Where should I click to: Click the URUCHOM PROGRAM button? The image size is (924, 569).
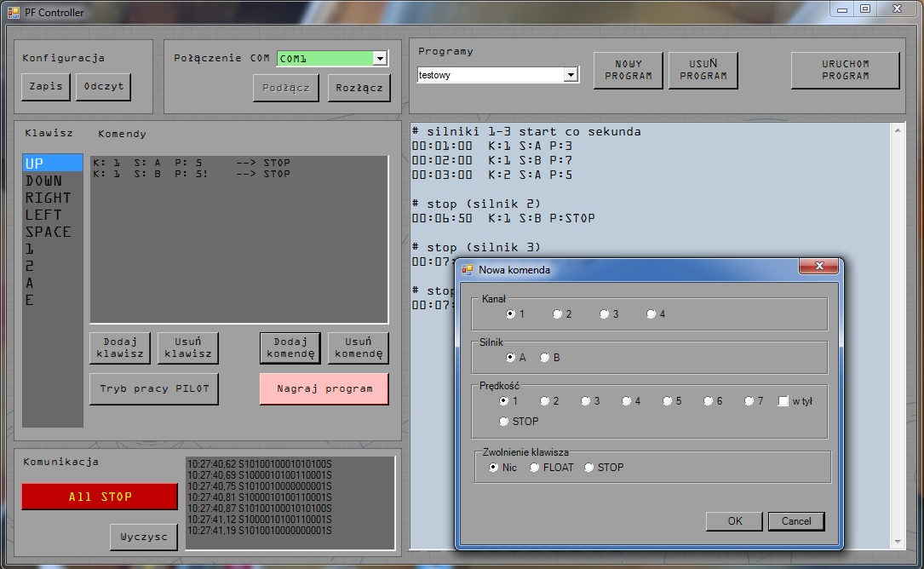pos(845,70)
